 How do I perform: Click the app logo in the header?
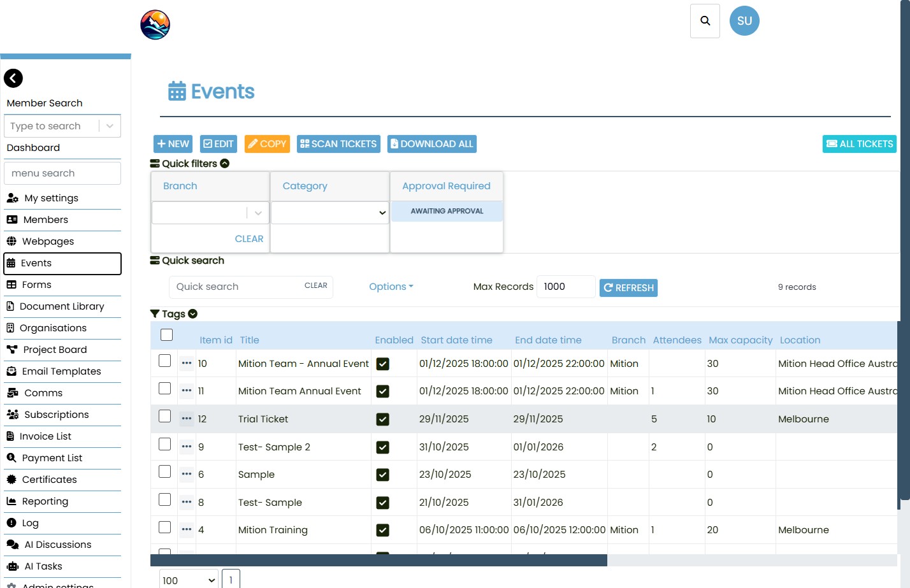(155, 25)
